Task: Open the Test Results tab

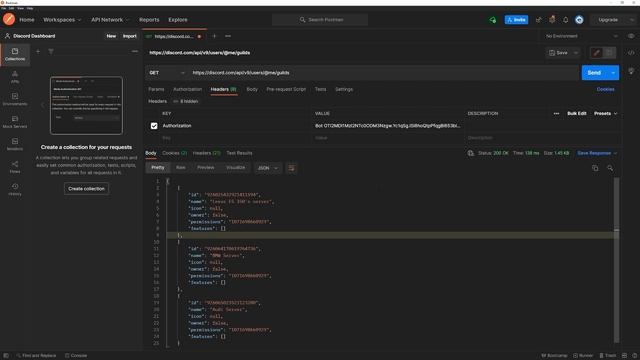Action: click(239, 153)
